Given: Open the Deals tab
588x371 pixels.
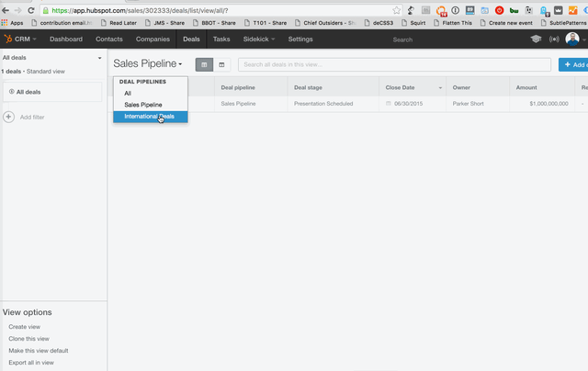Looking at the screenshot, I should click(x=191, y=39).
